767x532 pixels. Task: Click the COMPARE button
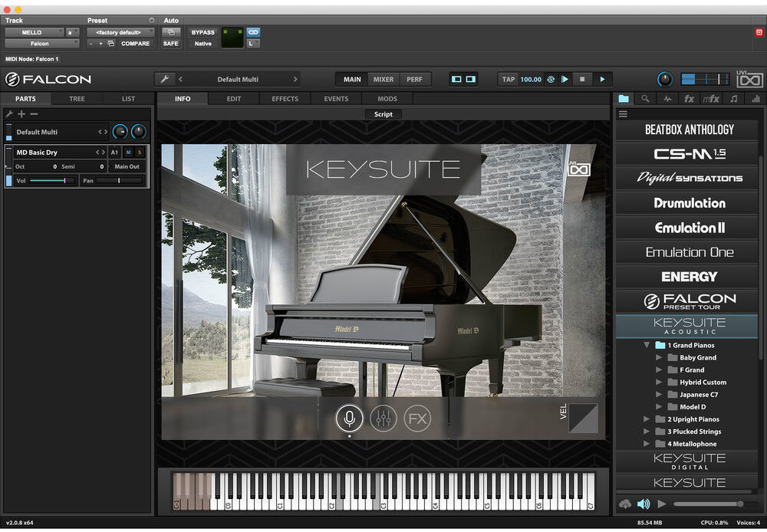click(135, 44)
